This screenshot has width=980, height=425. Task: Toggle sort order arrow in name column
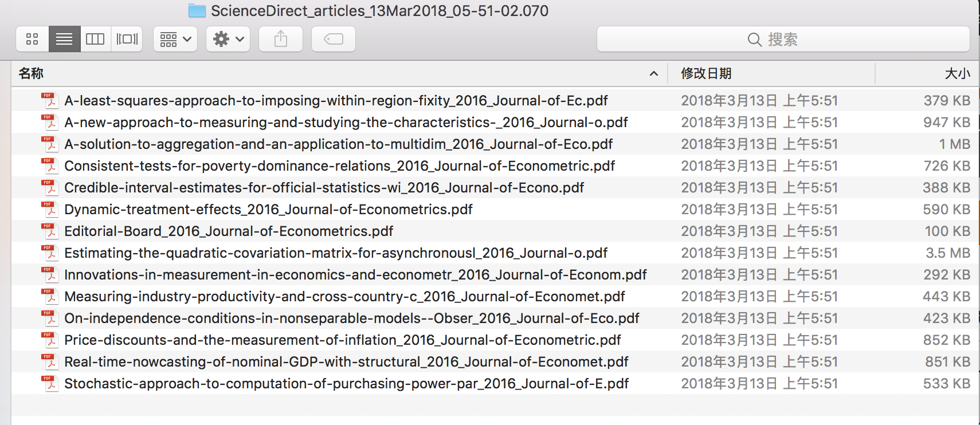653,73
